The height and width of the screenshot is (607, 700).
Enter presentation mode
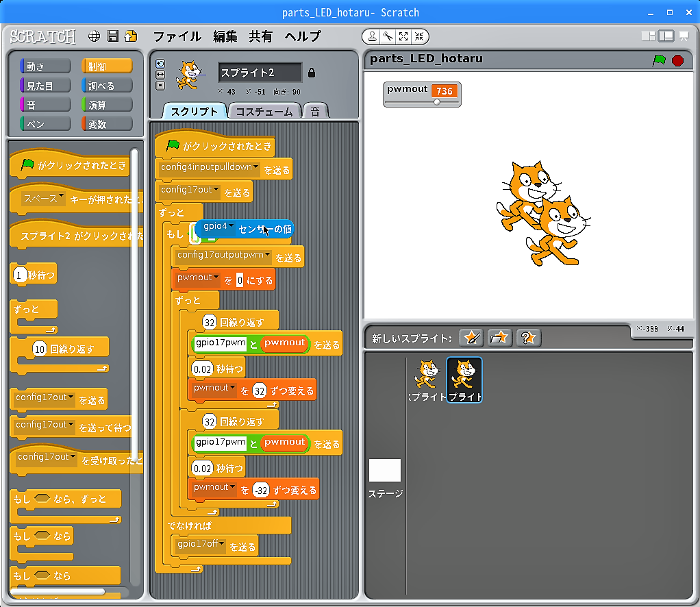[684, 36]
